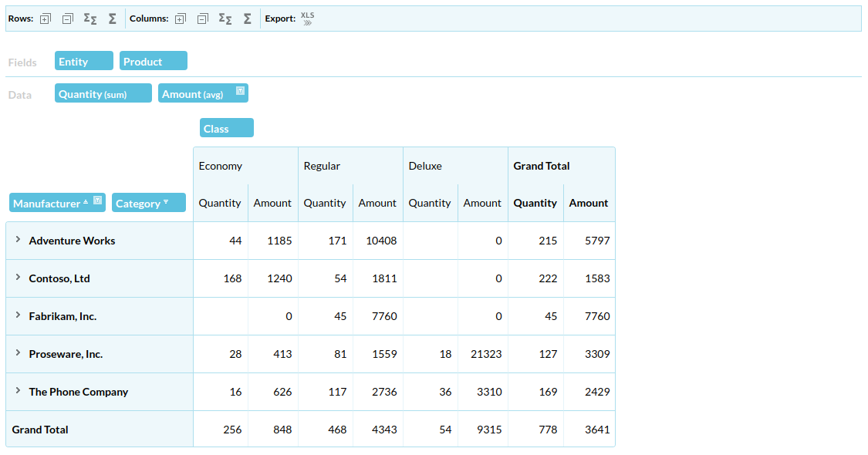Click the collapse all columns icon
This screenshot has width=868, height=455.
(202, 19)
